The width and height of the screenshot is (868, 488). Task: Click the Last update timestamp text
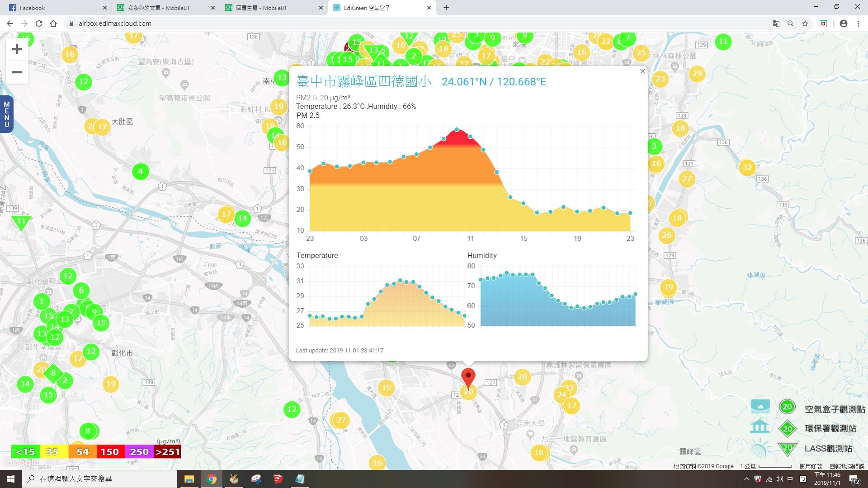(x=340, y=351)
